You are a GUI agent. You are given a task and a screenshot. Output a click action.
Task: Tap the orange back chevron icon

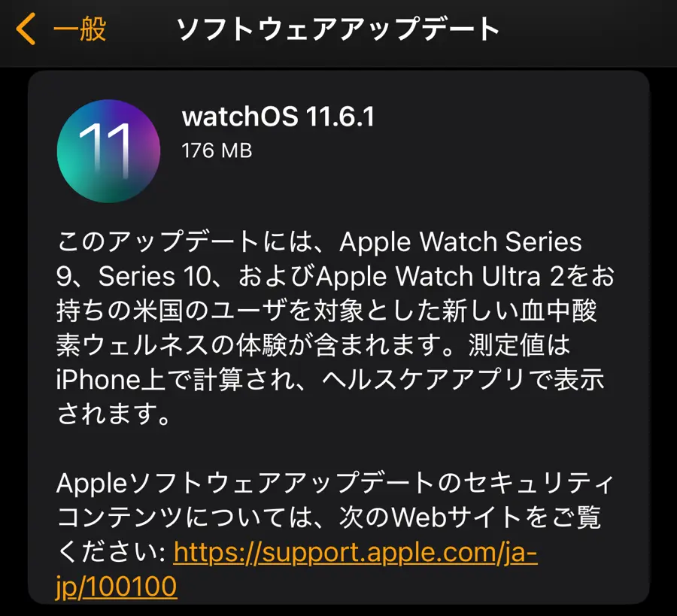coord(25,29)
